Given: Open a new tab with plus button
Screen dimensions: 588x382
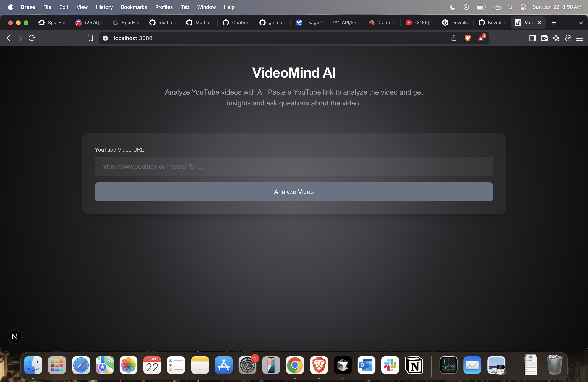Looking at the screenshot, I should pyautogui.click(x=554, y=23).
